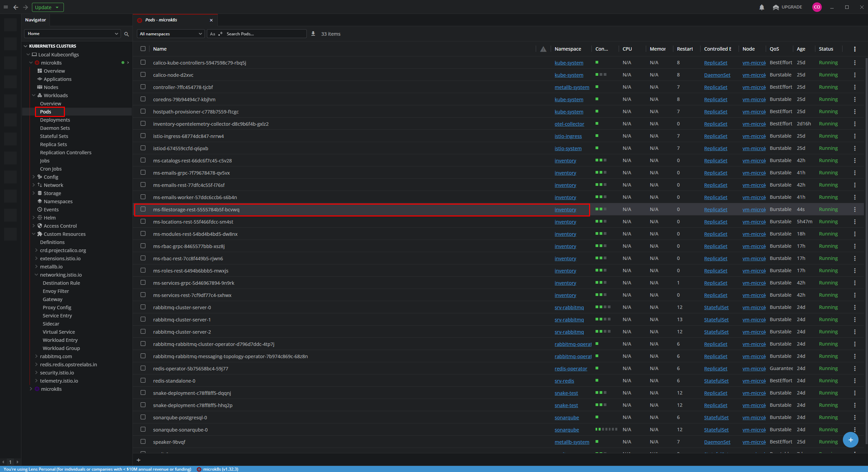Click the blue plus create button
Viewport: 868px width, 472px height.
tap(850, 440)
